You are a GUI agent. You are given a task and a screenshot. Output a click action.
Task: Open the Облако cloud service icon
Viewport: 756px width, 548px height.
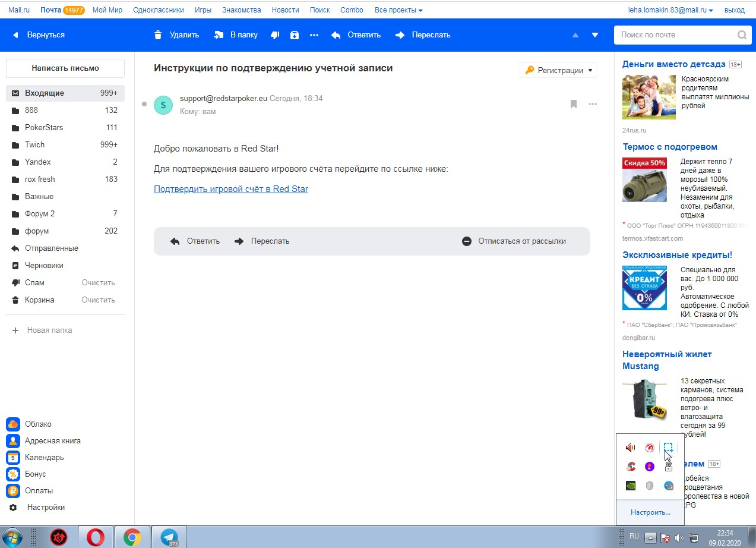(x=13, y=424)
